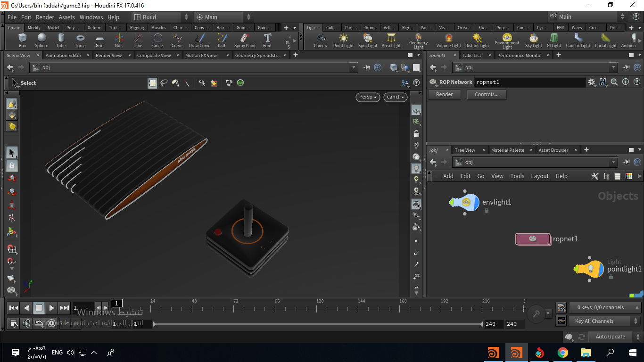Open the network editor Layout menu
The width and height of the screenshot is (644, 362).
pyautogui.click(x=540, y=176)
